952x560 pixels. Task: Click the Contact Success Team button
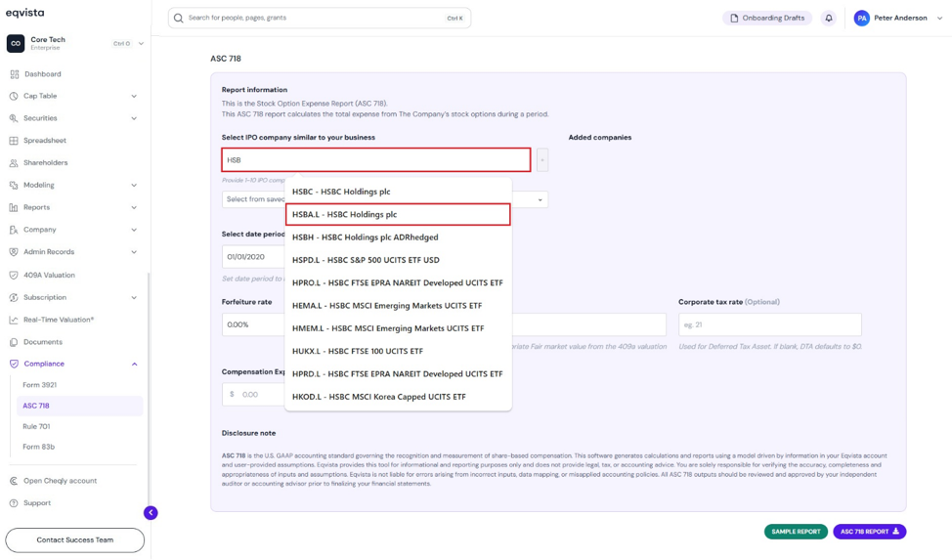pyautogui.click(x=74, y=539)
